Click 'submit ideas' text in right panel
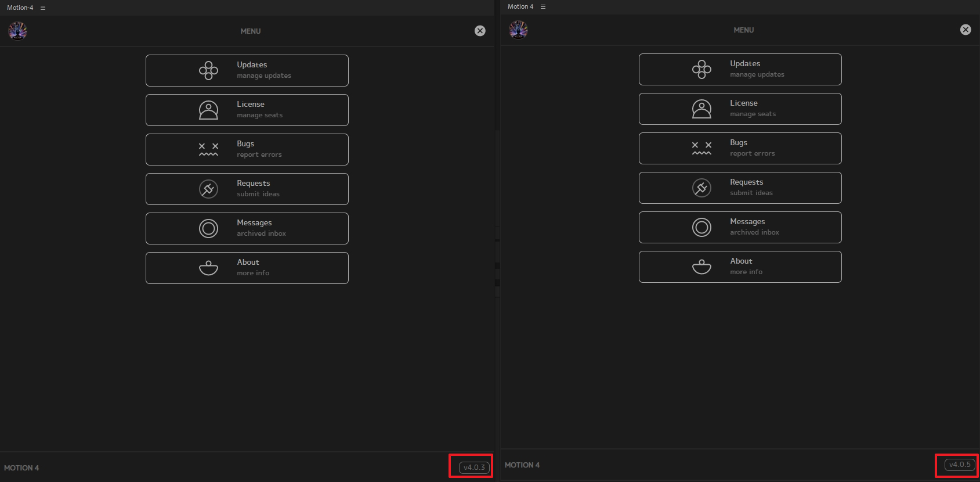Viewport: 980px width, 482px height. pos(751,193)
